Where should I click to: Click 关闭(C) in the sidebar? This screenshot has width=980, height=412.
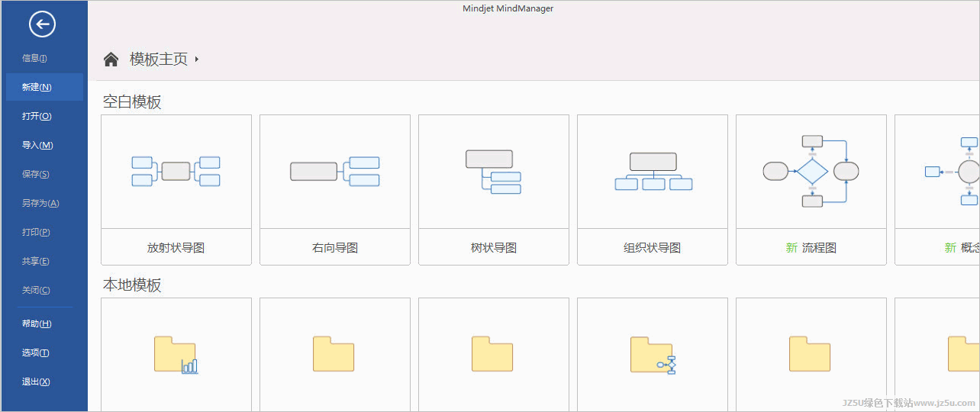pos(36,290)
